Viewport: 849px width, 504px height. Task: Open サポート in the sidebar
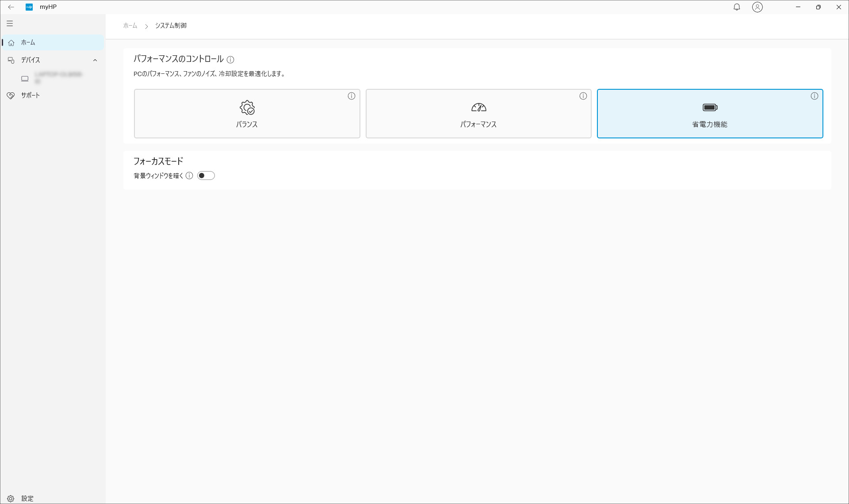point(30,95)
